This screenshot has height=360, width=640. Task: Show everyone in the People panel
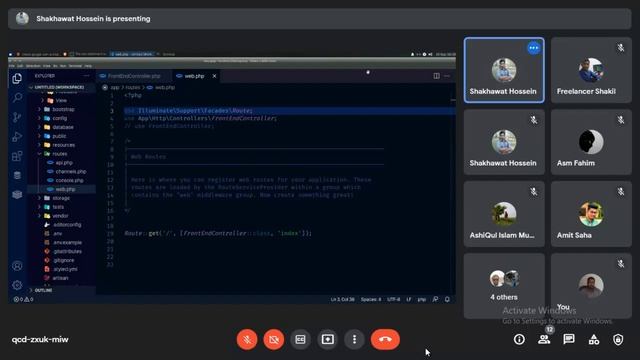click(544, 339)
